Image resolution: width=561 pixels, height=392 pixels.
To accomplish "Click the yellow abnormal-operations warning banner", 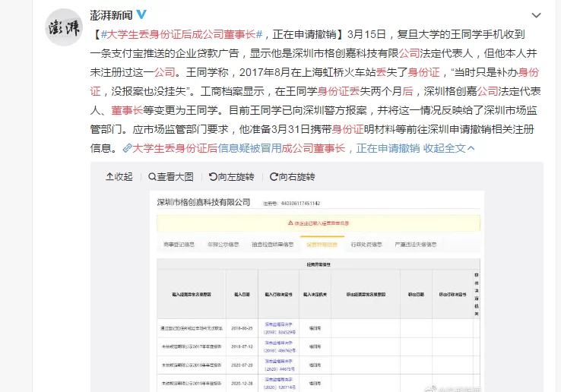I will click(319, 223).
